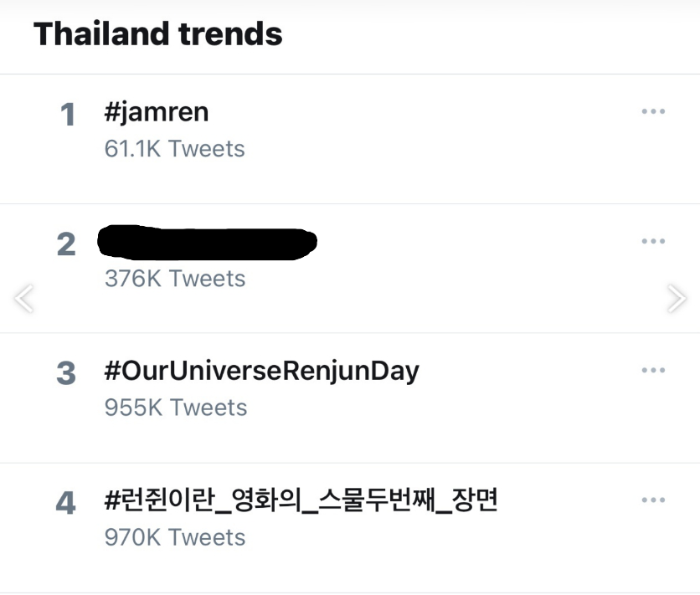Click the 61.1K Tweets count
This screenshot has height=595, width=700.
174,149
